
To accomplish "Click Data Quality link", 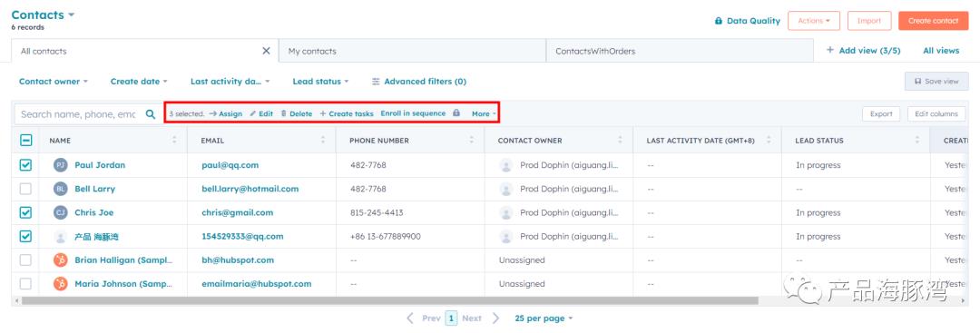I will click(x=753, y=21).
